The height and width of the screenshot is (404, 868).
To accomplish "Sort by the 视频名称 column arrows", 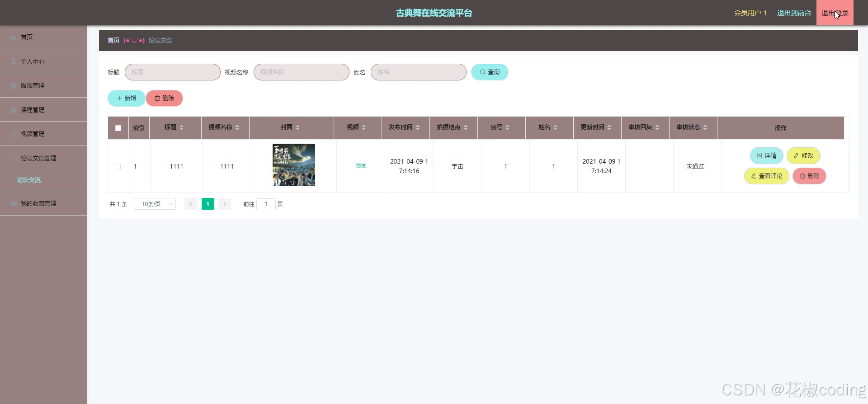I will click(x=237, y=127).
